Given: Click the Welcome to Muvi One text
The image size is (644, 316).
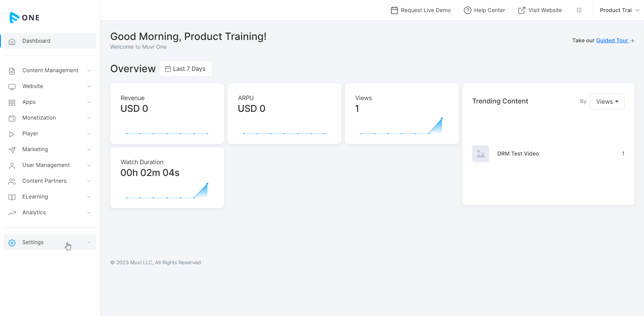Looking at the screenshot, I should point(138,47).
